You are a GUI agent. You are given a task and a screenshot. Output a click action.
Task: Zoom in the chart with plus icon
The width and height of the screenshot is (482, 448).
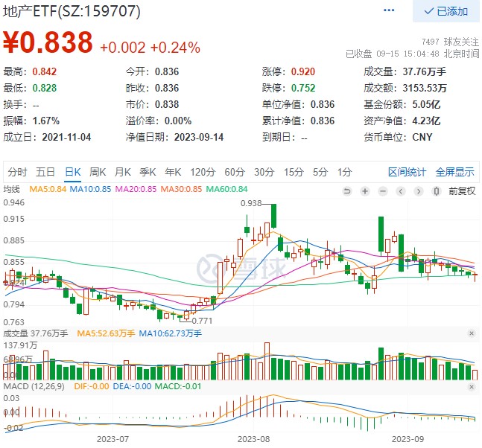tap(365, 191)
